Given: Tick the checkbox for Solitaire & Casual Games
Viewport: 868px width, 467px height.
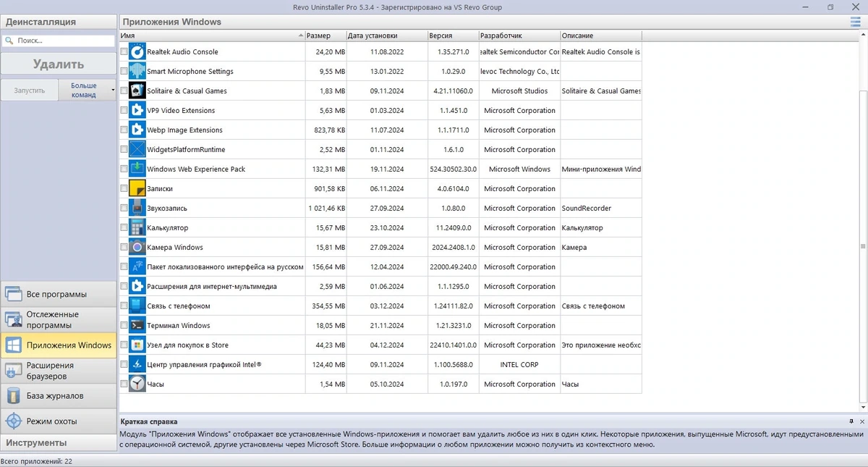Looking at the screenshot, I should (124, 91).
